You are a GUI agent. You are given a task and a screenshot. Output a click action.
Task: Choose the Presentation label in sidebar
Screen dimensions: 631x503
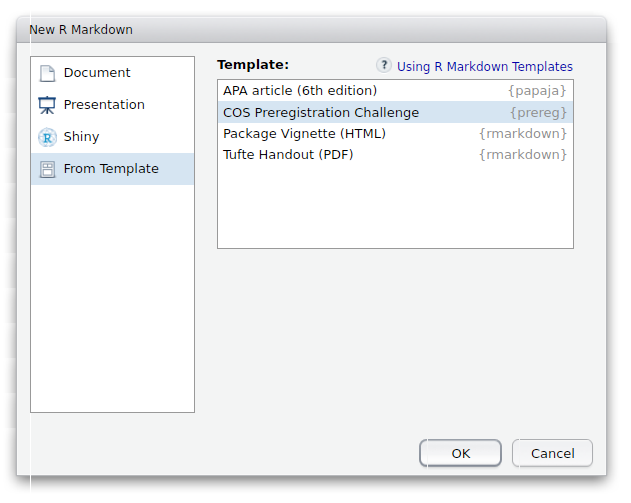click(x=104, y=105)
